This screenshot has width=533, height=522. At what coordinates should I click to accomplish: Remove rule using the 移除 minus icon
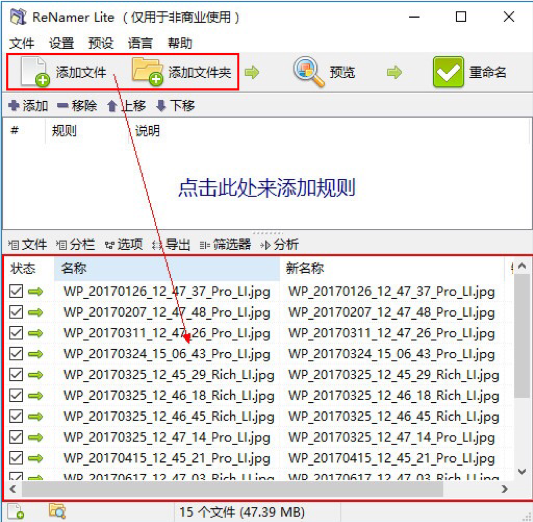63,106
